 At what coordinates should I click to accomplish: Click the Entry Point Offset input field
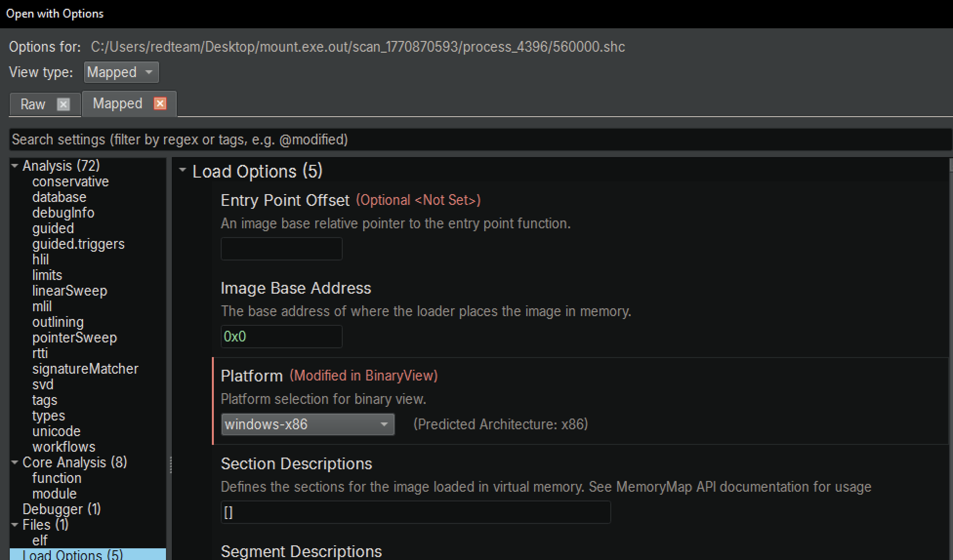click(x=282, y=249)
